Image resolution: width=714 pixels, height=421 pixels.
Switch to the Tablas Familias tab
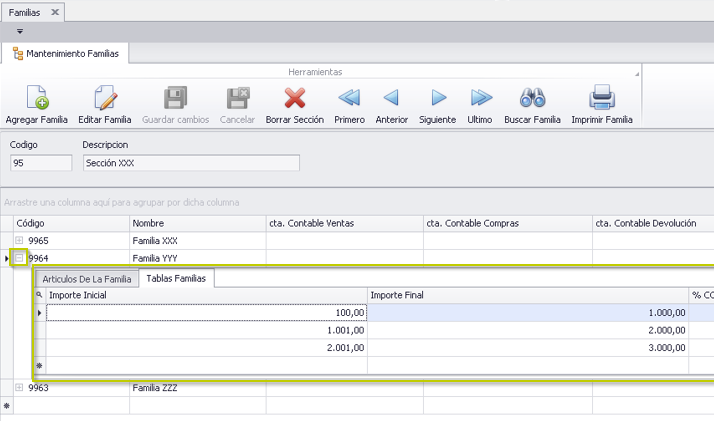176,278
